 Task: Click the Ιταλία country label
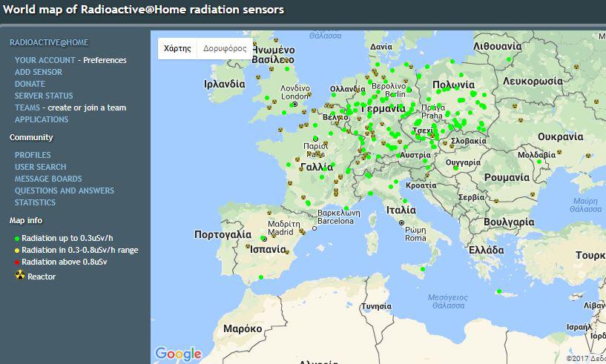401,211
